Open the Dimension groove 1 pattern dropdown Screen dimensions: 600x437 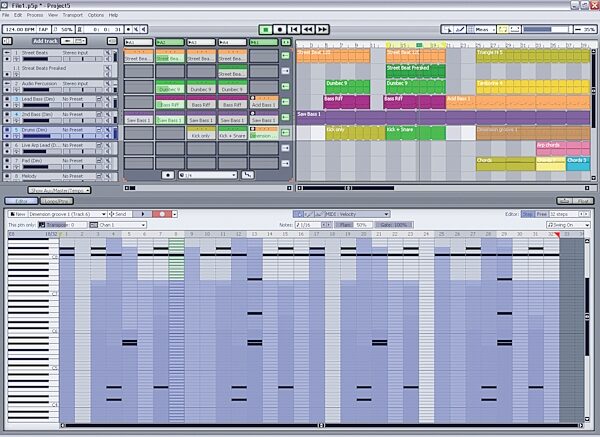67,214
